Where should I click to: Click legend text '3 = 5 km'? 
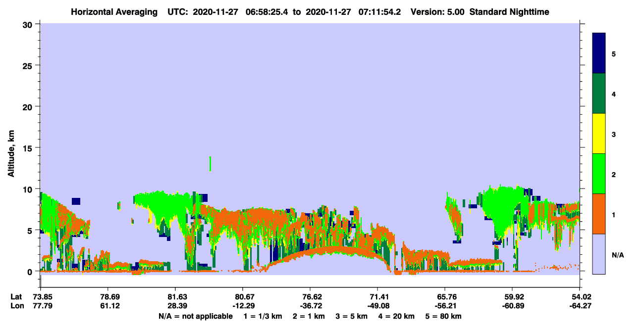[x=352, y=316]
